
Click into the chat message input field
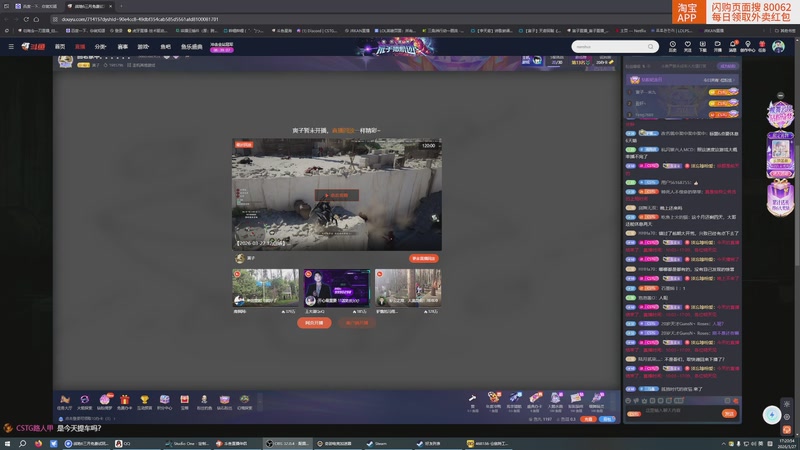pos(681,411)
